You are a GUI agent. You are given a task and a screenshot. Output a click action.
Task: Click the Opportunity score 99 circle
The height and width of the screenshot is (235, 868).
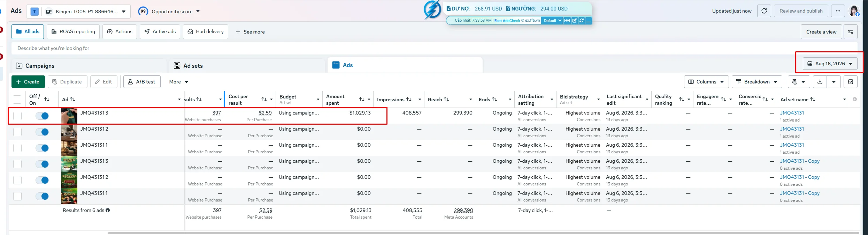point(143,11)
